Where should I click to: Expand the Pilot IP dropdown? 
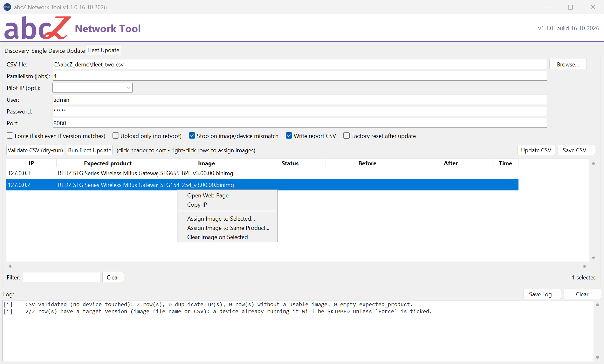[x=128, y=88]
